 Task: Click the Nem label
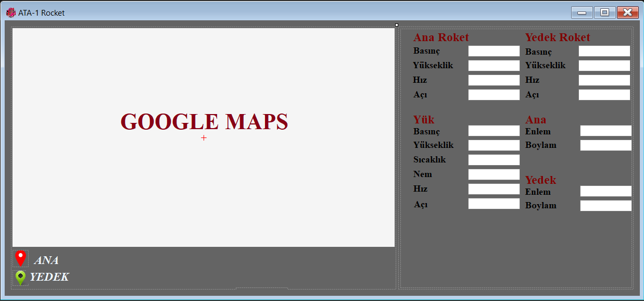tap(423, 174)
